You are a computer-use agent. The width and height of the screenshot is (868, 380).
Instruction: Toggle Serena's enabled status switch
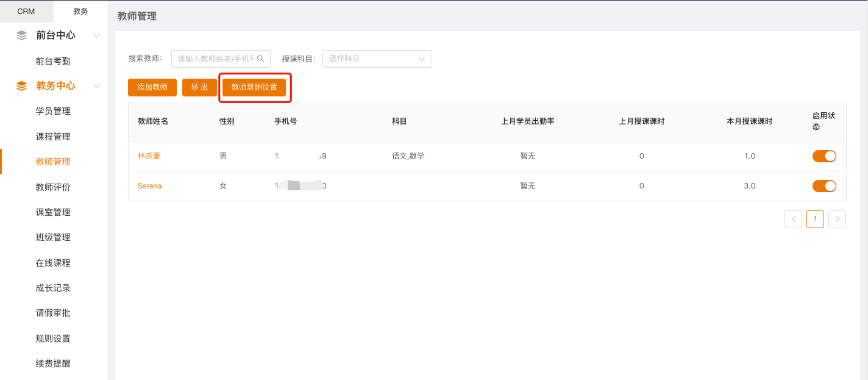point(824,186)
